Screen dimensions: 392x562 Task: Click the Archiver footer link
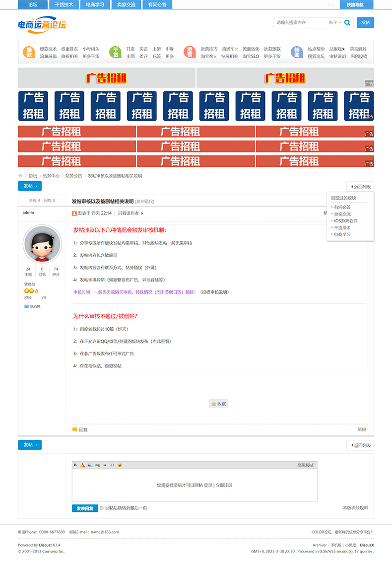(x=320, y=545)
